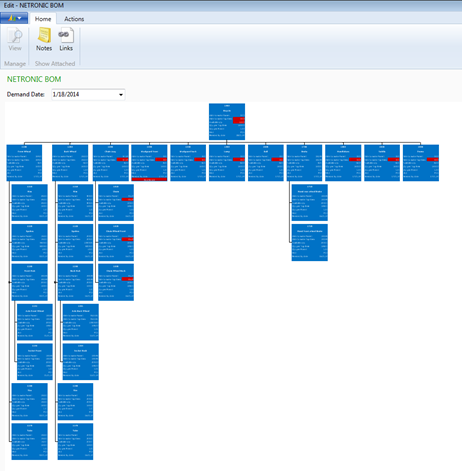Open the Links icon in Show Attached
Viewport: 463px width, 472px height.
(66, 35)
